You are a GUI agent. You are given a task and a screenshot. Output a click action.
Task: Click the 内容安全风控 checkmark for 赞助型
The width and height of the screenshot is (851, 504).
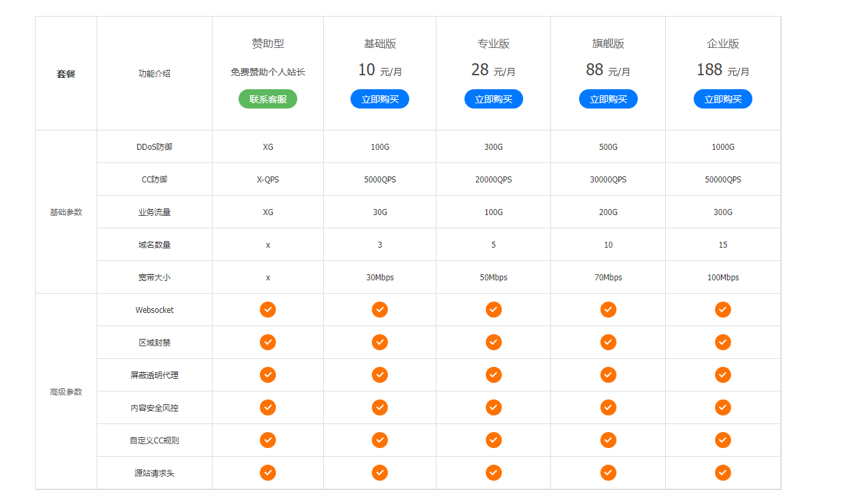click(x=268, y=407)
